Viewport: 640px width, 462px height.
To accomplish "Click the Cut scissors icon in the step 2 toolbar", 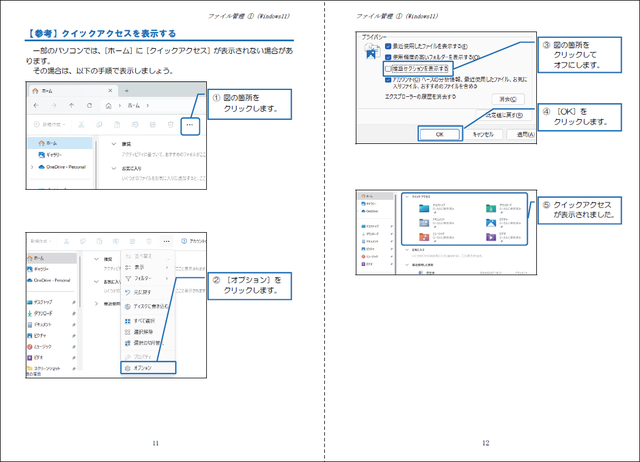I will (66, 241).
